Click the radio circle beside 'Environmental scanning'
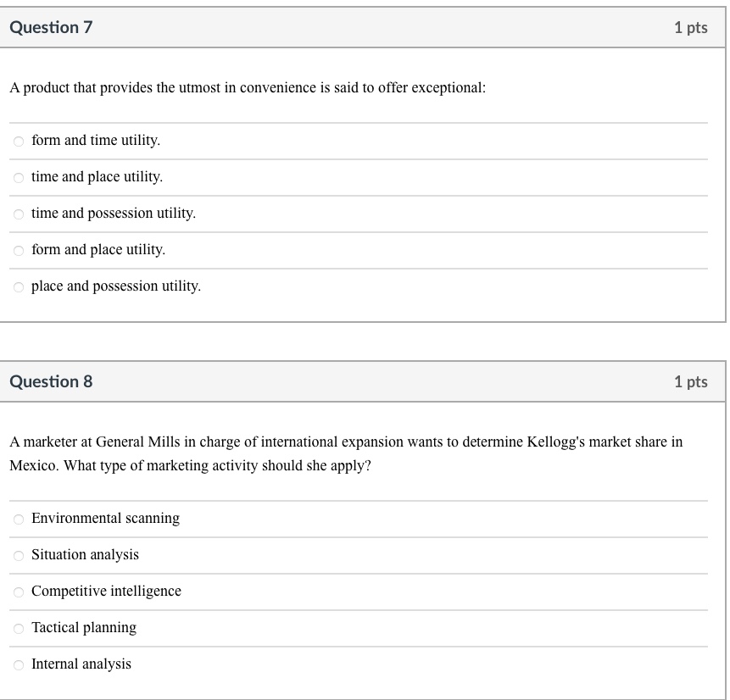 19,519
